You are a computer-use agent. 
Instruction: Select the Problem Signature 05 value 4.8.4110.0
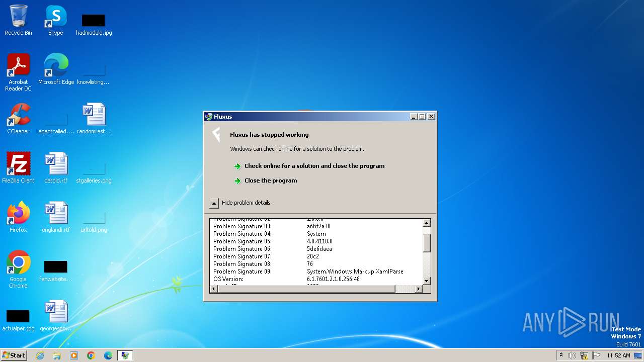pos(319,241)
